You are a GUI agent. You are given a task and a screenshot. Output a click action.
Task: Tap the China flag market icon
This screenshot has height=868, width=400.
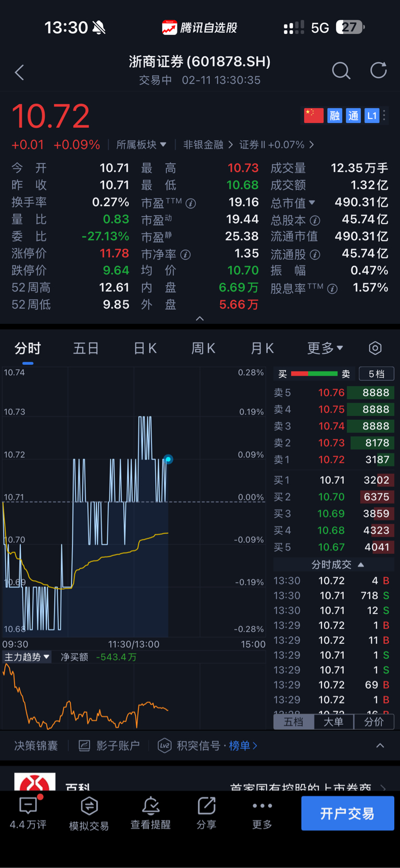(314, 115)
